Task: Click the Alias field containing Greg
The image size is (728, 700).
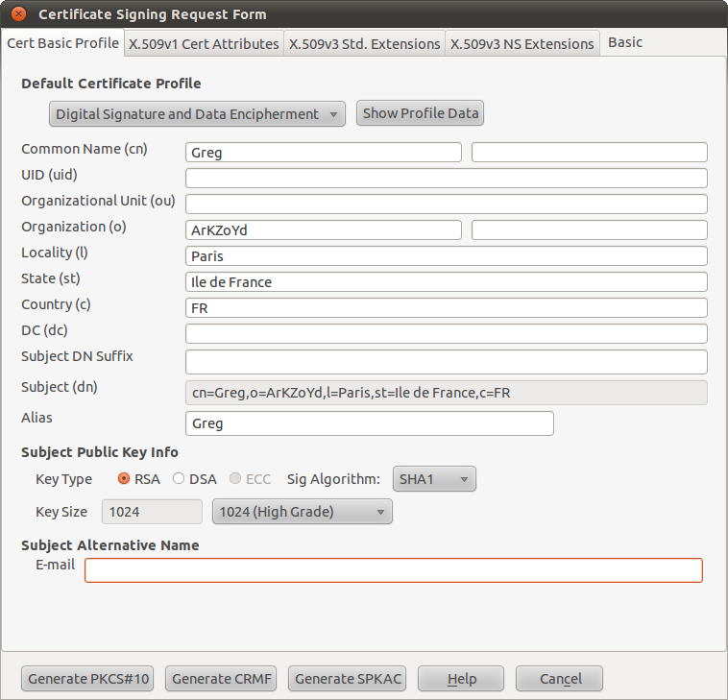Action: point(370,423)
